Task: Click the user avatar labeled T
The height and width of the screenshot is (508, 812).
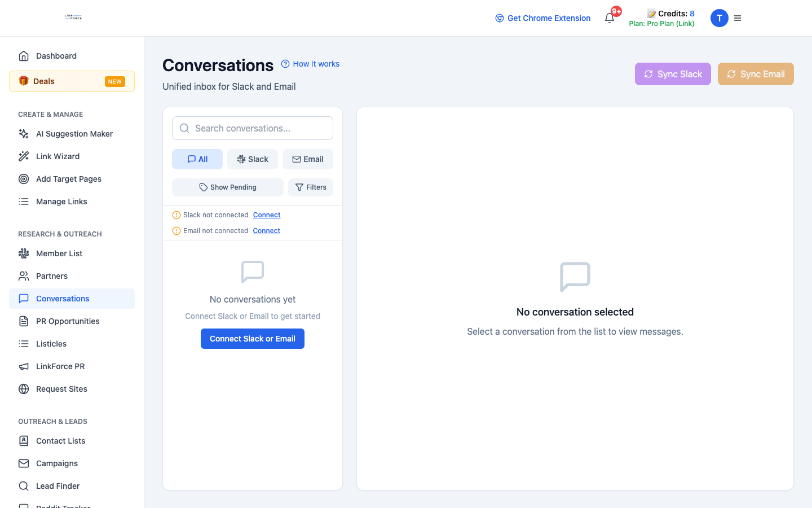Action: (x=720, y=18)
